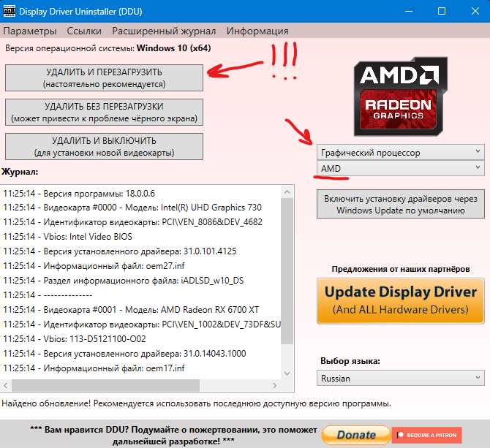Select log line oem27.inf
This screenshot has width=490, height=448.
point(94,266)
